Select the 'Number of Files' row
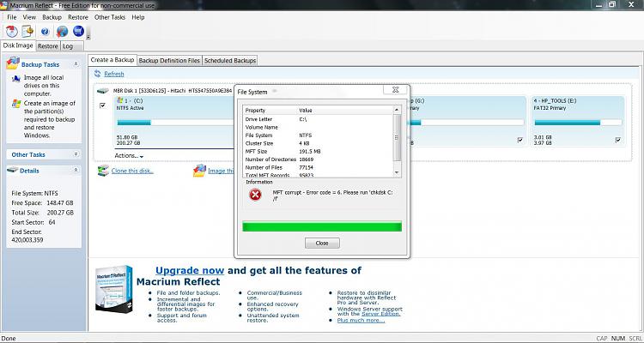This screenshot has width=644, height=343. click(x=319, y=167)
